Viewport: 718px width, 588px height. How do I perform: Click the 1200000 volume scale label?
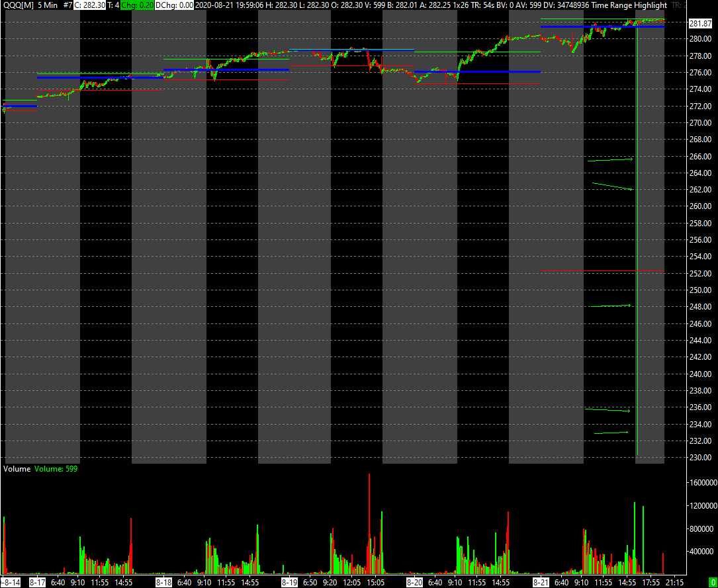tap(703, 505)
